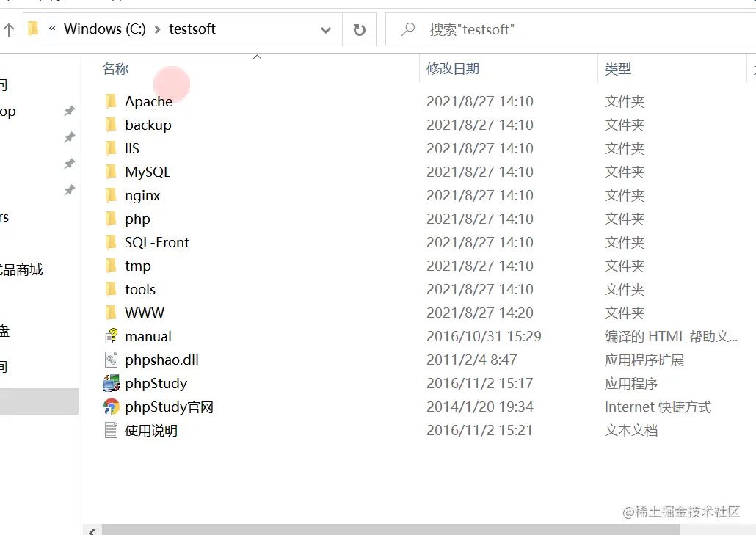The image size is (756, 535).
Task: Click the php folder name
Action: pyautogui.click(x=137, y=219)
